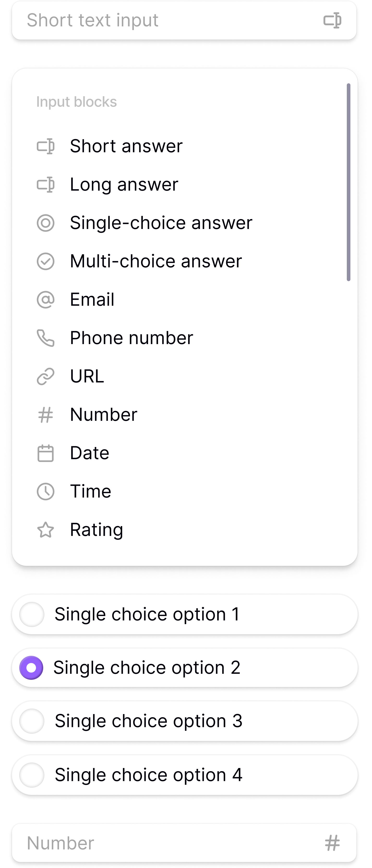
Task: Click the Multi-choice checkmark circle icon
Action: [x=46, y=261]
